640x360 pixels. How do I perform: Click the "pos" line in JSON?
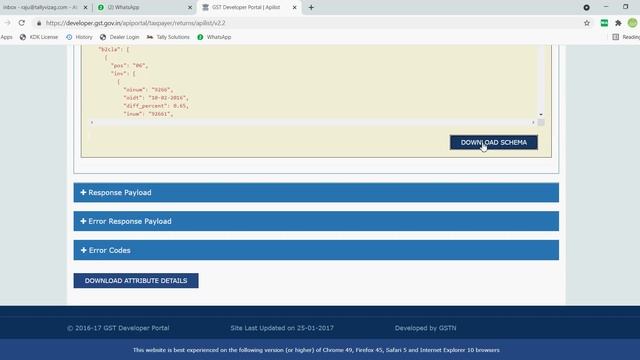129,65
